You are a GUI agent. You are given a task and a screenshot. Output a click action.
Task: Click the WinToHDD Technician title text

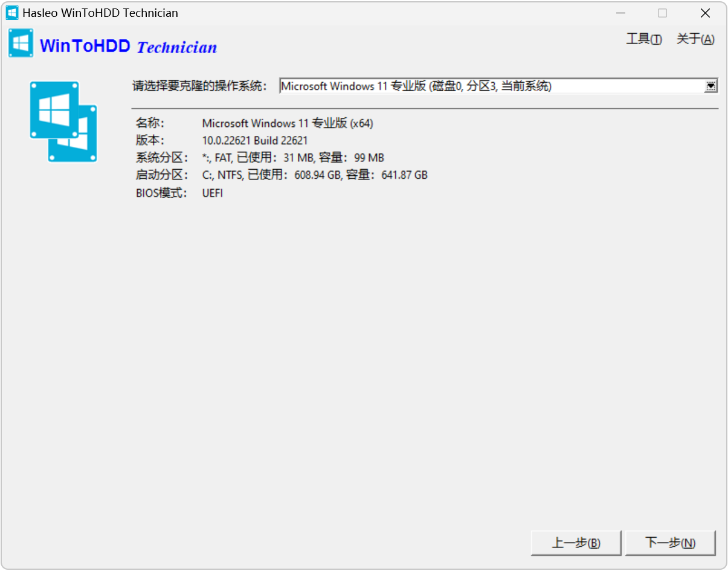(x=128, y=47)
